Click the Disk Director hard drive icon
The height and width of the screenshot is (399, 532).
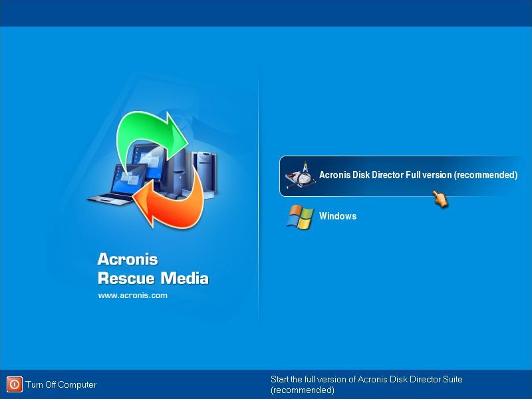301,176
